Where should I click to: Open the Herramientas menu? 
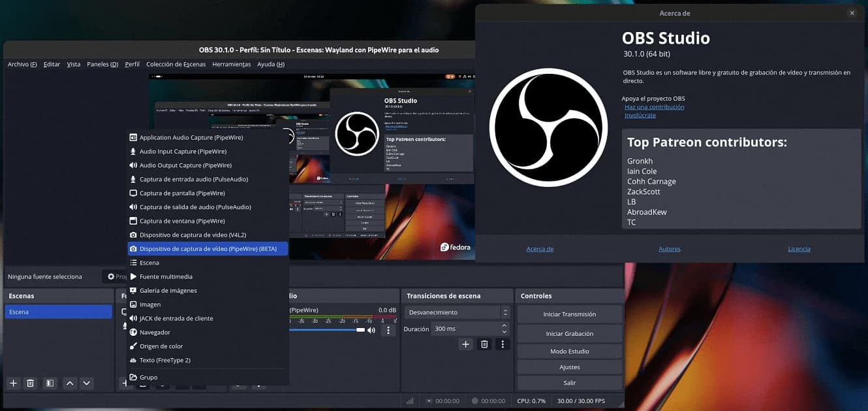coord(232,64)
